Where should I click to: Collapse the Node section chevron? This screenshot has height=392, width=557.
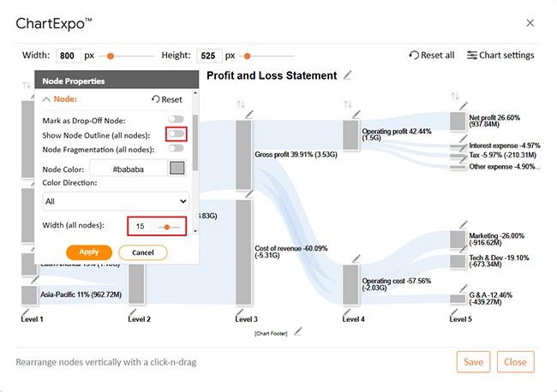pos(46,99)
